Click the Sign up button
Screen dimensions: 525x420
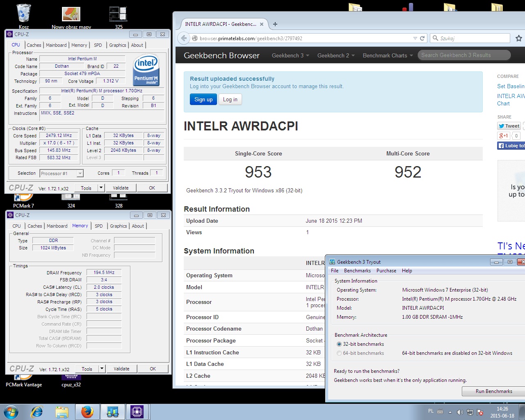coord(203,99)
